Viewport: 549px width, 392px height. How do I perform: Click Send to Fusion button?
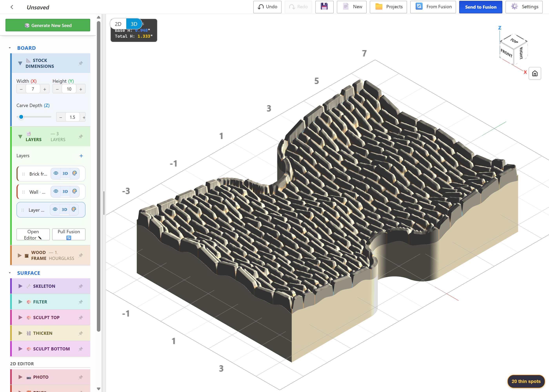pyautogui.click(x=480, y=7)
